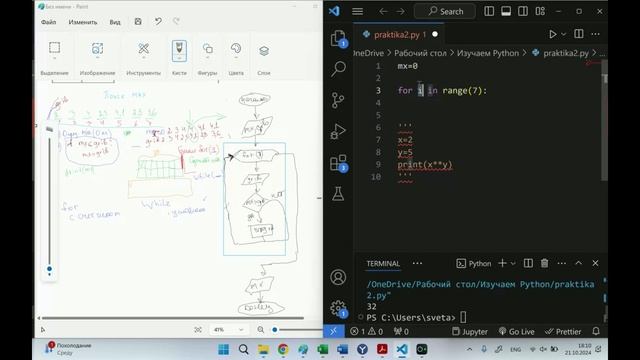Screen dimensions: 640x360
Task: Toggle the primary side bar
Action: [489, 11]
